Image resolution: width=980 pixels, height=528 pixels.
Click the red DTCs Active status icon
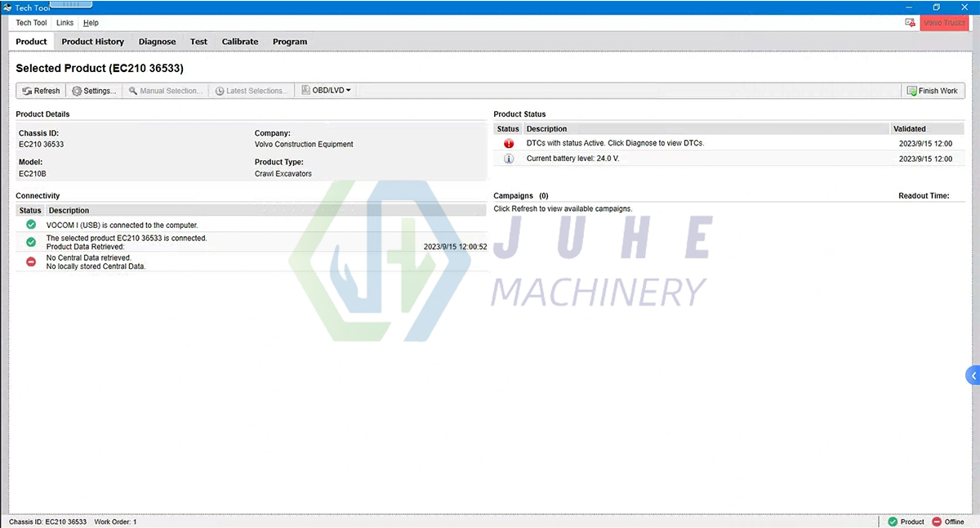[509, 142]
